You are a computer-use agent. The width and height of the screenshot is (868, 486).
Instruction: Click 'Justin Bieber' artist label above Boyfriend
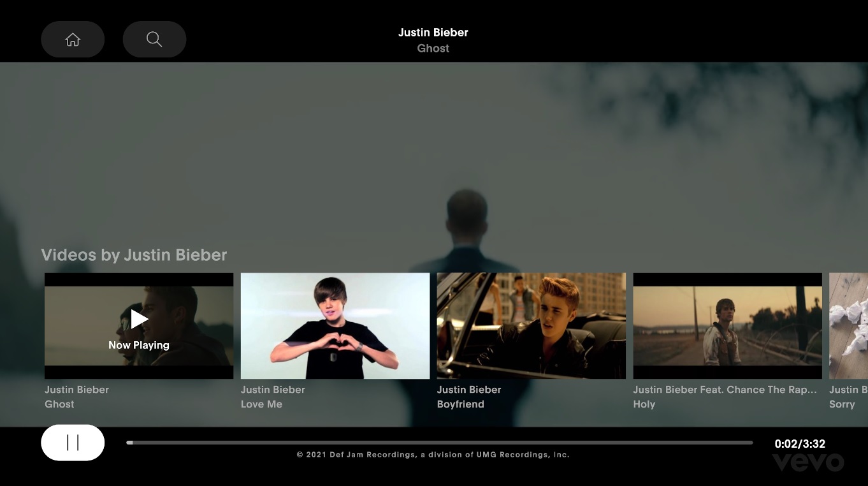(469, 390)
